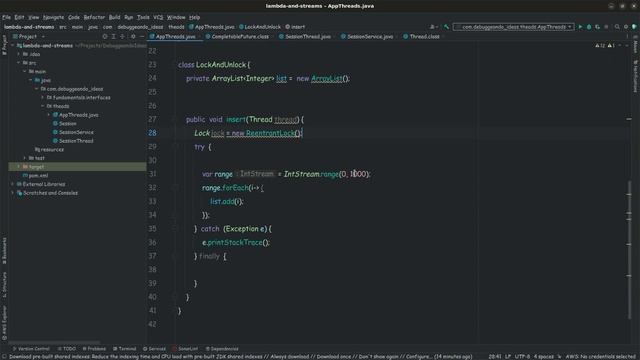This screenshot has height=360, width=640.
Task: Collapse the src folder node
Action: [x=18, y=63]
